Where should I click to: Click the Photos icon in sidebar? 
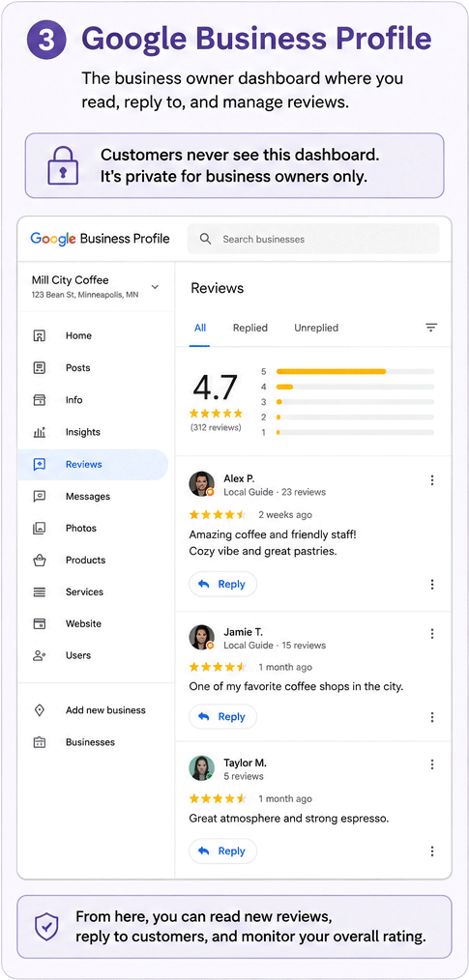(x=39, y=528)
